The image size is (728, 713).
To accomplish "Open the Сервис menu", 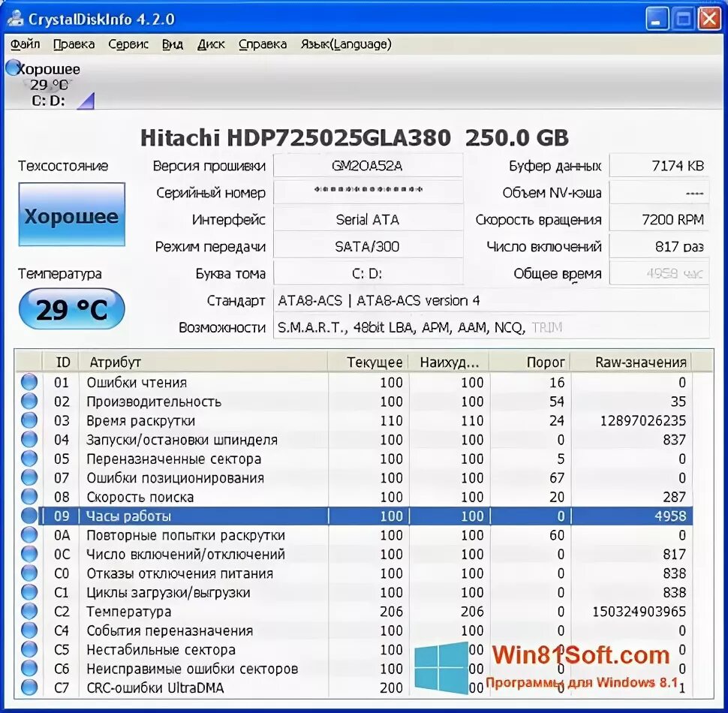I will coord(128,44).
